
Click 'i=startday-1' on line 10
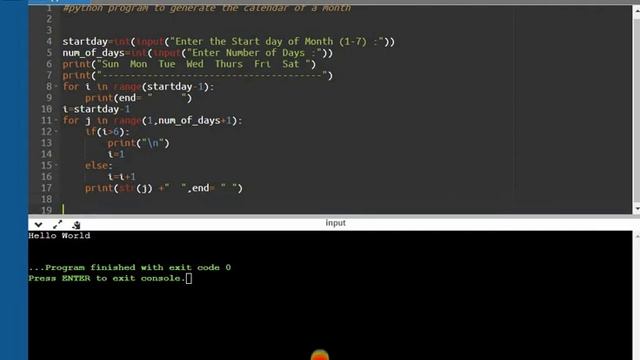[96, 109]
